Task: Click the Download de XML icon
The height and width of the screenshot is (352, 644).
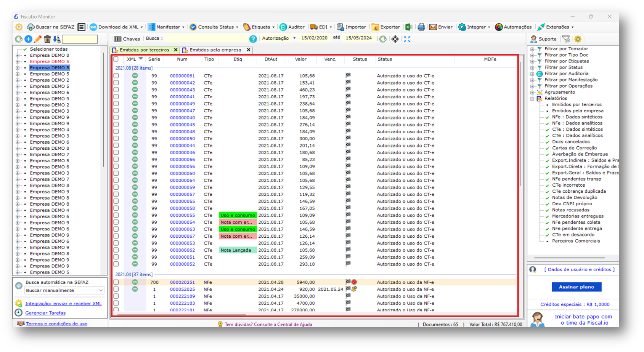Action: click(93, 27)
